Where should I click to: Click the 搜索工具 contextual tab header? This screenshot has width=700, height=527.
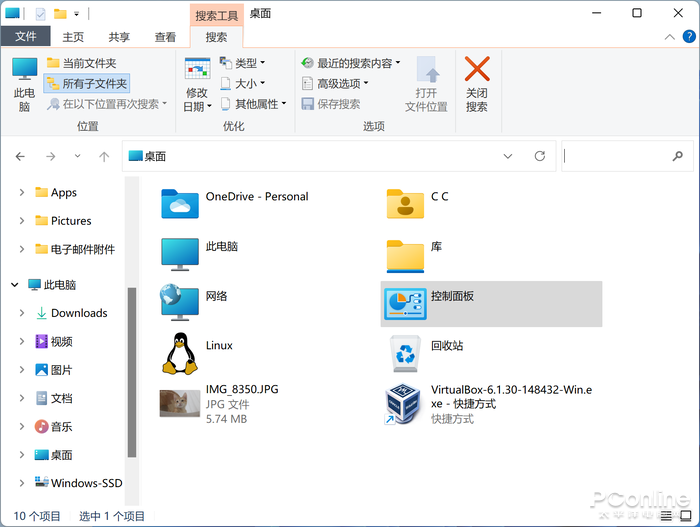[217, 16]
